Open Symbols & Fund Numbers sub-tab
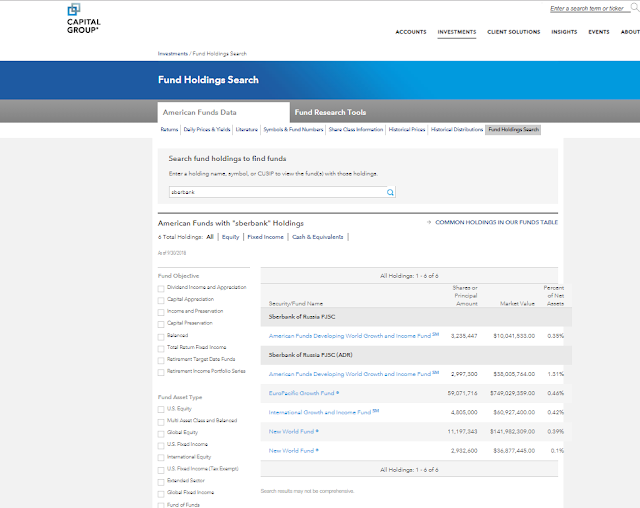640x508 pixels. coord(293,129)
